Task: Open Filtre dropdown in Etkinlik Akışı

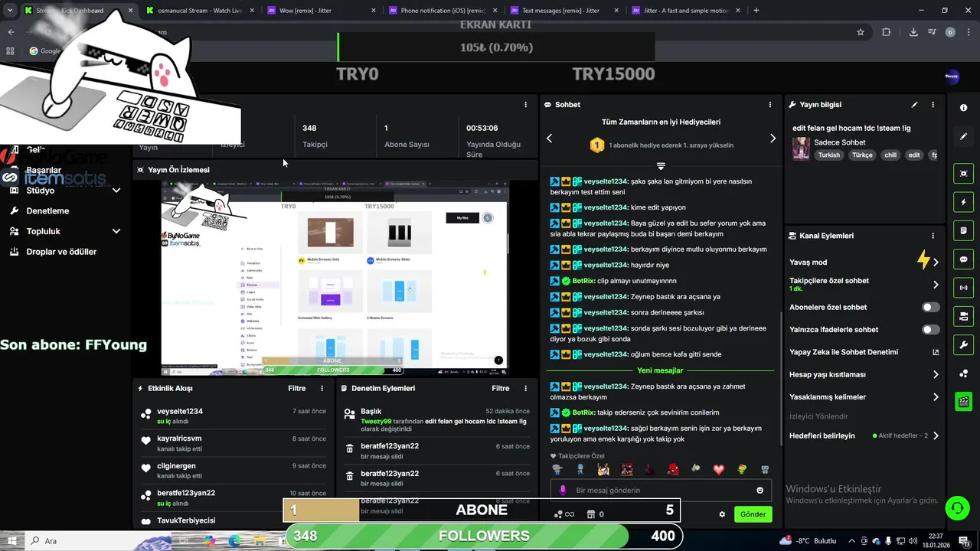Action: point(296,388)
